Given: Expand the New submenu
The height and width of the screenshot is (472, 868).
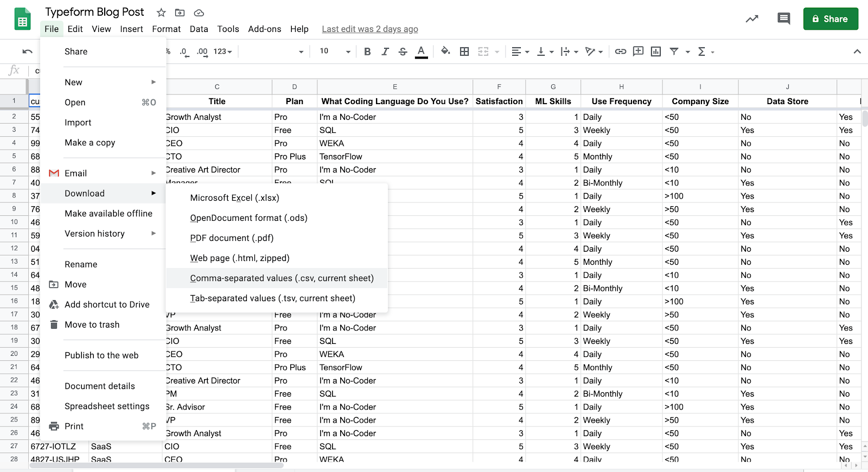Looking at the screenshot, I should 103,82.
